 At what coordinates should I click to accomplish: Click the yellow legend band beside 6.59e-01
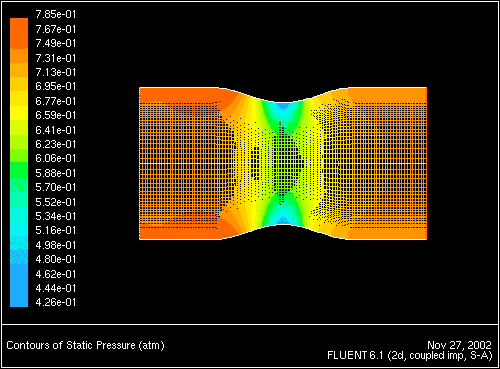coord(19,113)
